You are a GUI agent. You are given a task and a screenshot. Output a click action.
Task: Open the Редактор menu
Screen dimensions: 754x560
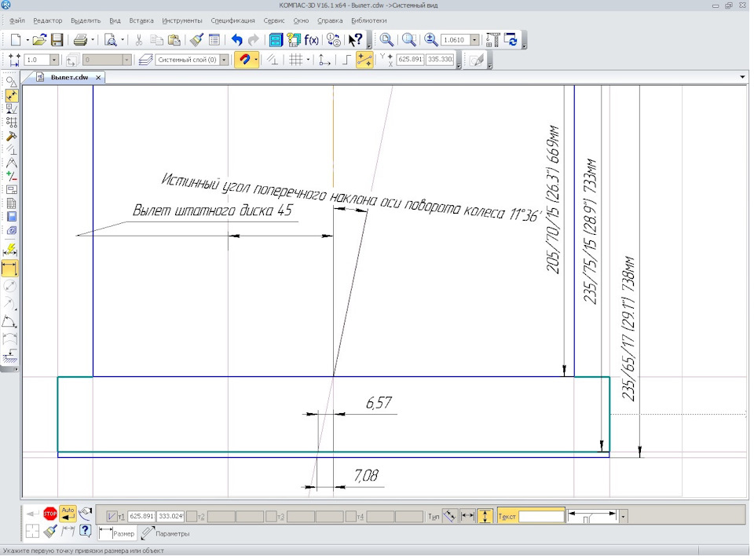[48, 20]
